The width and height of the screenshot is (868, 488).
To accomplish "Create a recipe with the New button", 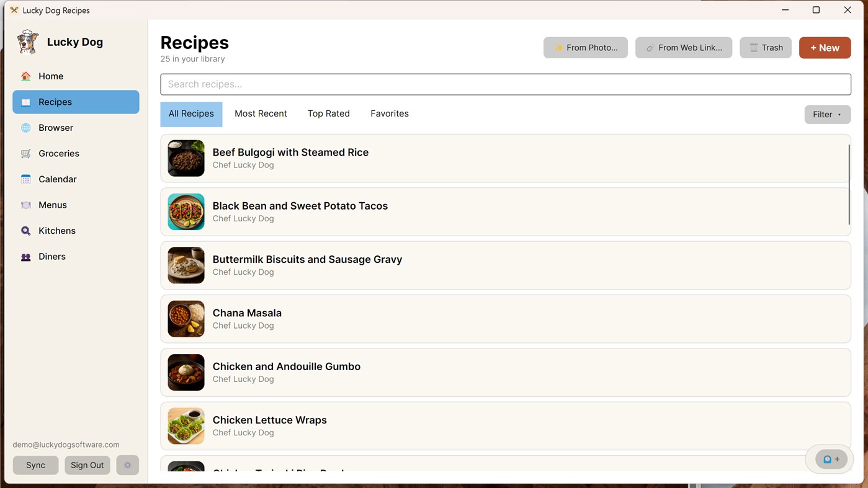I will (825, 48).
